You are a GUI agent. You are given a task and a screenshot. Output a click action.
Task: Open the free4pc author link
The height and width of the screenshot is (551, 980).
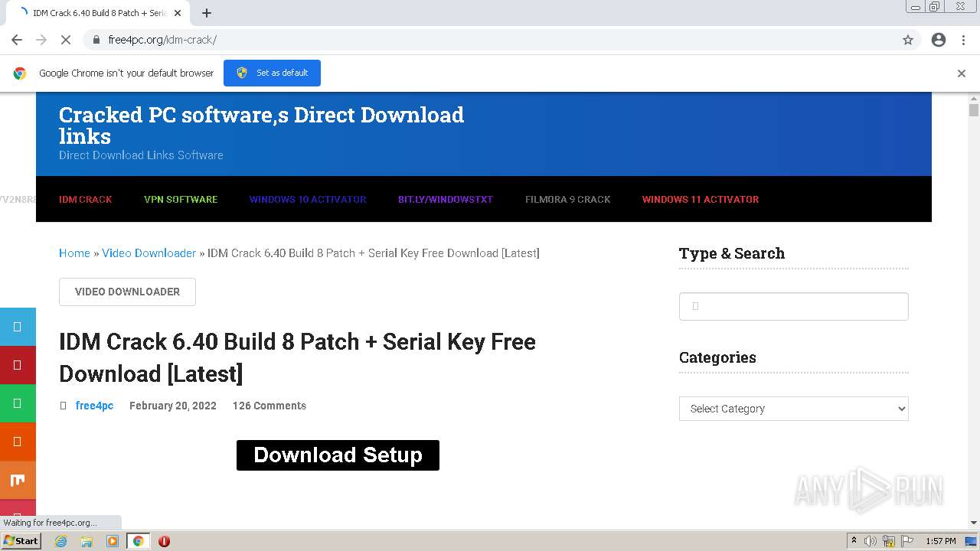(x=94, y=406)
